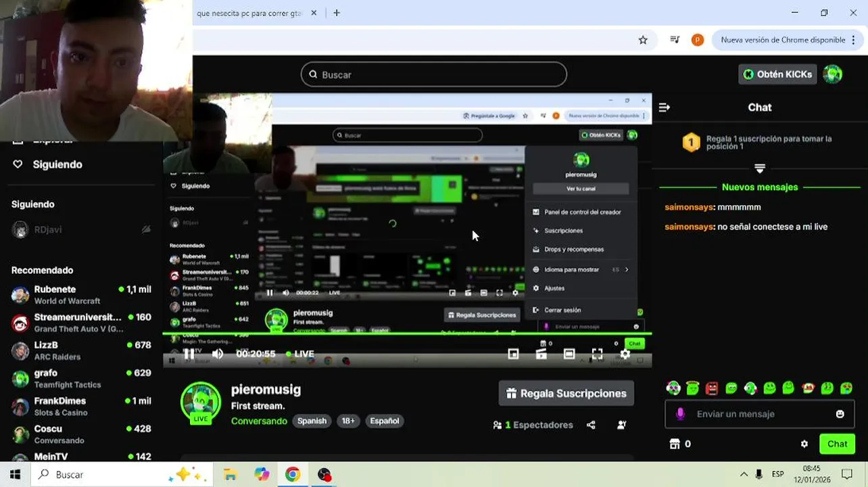Open Chrome from the taskbar
Image resolution: width=868 pixels, height=487 pixels.
(x=293, y=475)
